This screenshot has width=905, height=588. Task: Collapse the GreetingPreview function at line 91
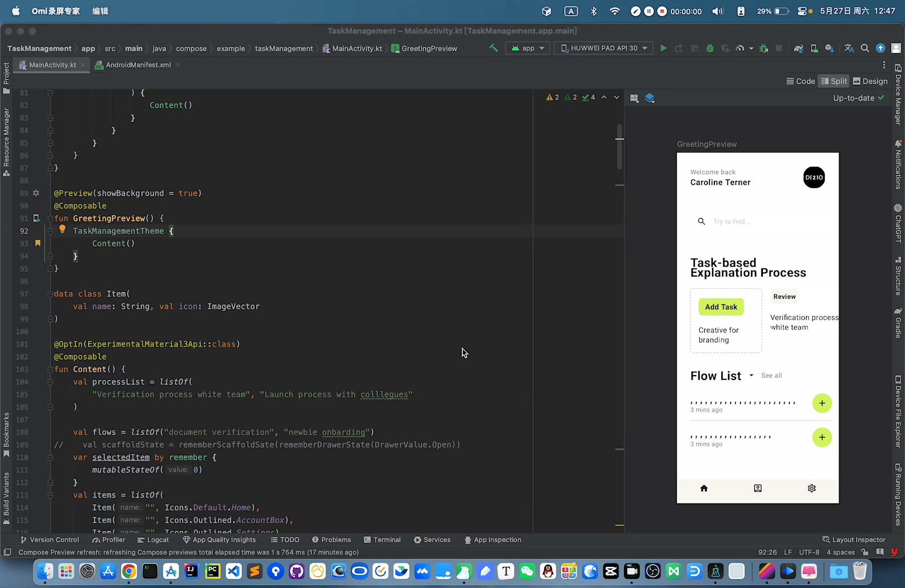(50, 218)
